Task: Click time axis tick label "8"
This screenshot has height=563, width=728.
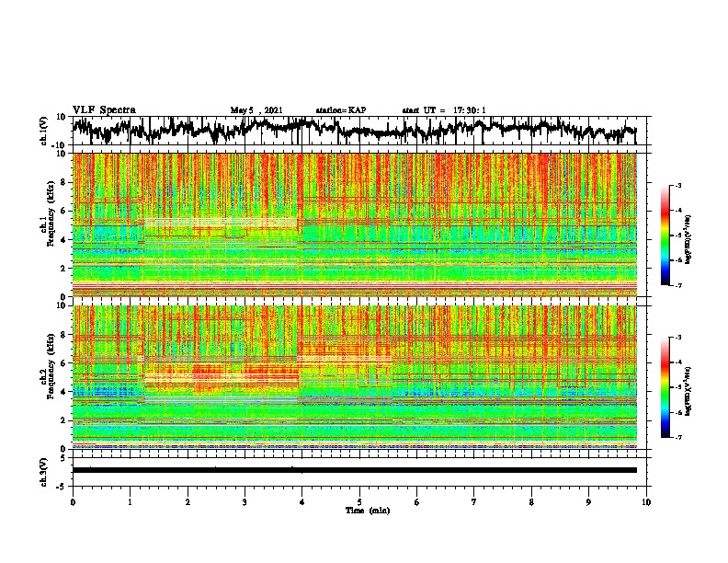Action: [531, 502]
